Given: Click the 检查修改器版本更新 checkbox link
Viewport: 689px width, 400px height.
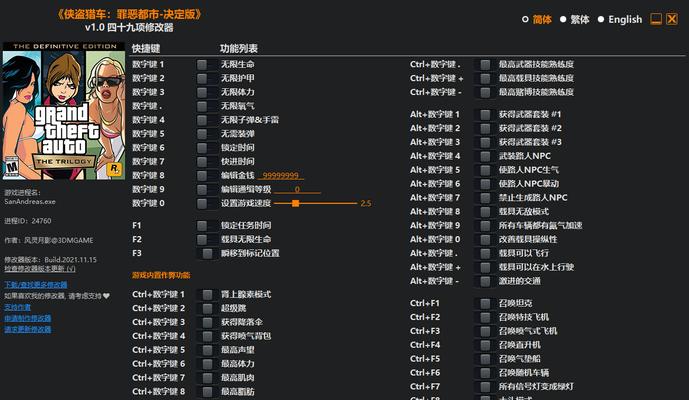Looking at the screenshot, I should (x=40, y=268).
